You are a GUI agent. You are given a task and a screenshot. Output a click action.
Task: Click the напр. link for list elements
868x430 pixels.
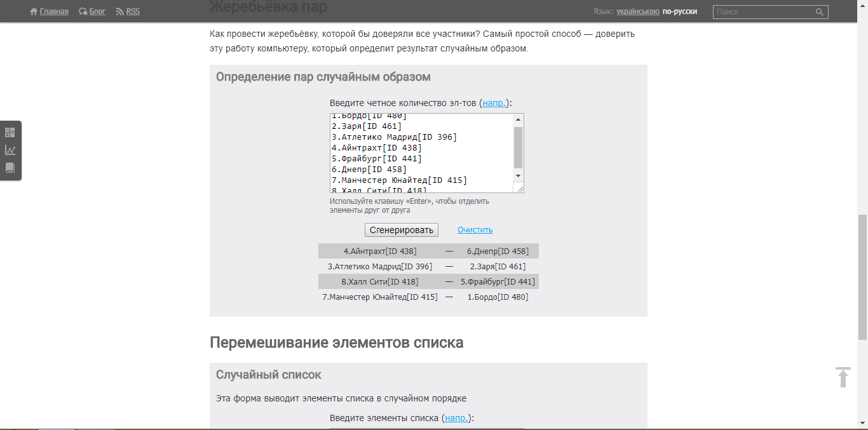coord(457,418)
